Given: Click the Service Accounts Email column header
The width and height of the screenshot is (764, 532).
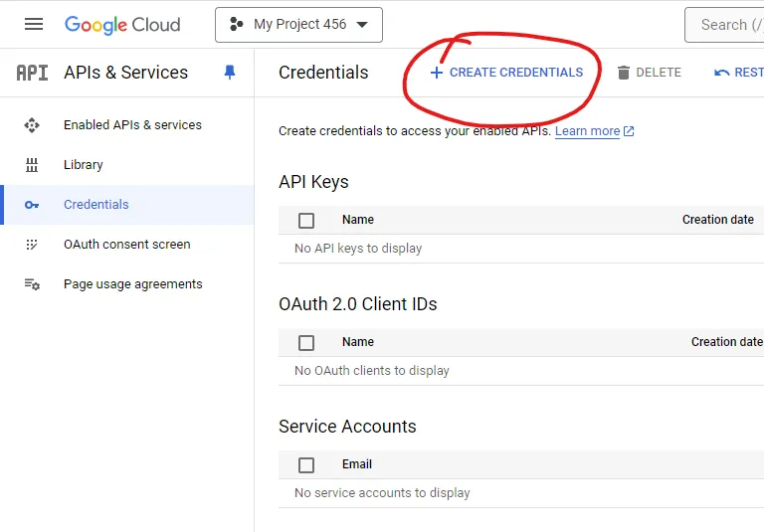Looking at the screenshot, I should pyautogui.click(x=357, y=464).
